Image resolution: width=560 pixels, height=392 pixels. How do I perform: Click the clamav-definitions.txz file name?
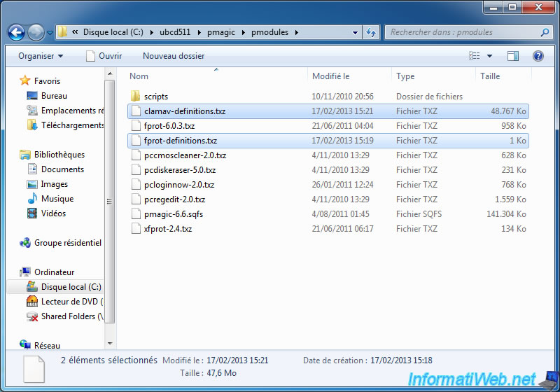(185, 111)
